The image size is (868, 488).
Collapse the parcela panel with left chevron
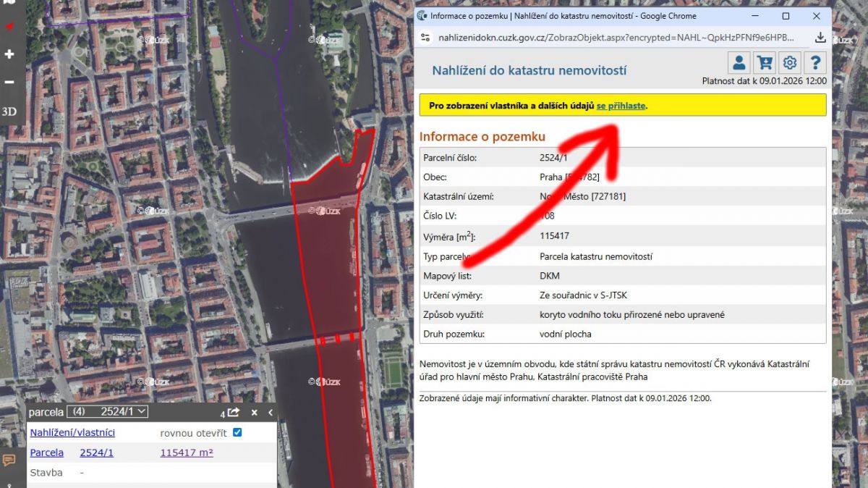pos(271,412)
